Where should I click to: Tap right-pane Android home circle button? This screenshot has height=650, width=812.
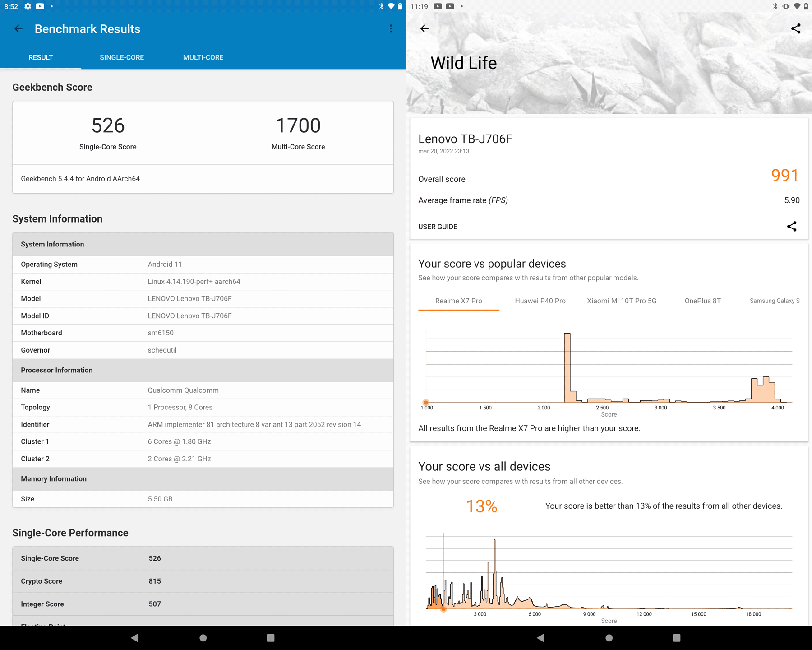pos(609,638)
